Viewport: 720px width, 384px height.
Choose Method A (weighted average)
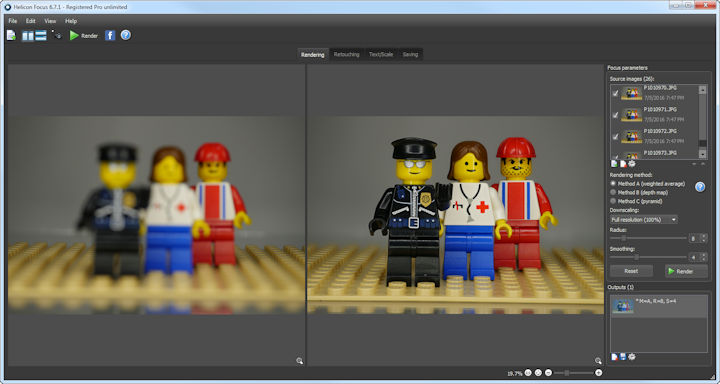(x=648, y=184)
